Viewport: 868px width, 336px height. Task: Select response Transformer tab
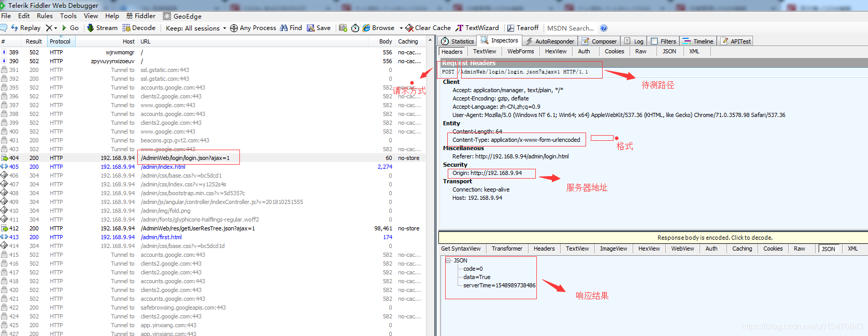pyautogui.click(x=507, y=249)
